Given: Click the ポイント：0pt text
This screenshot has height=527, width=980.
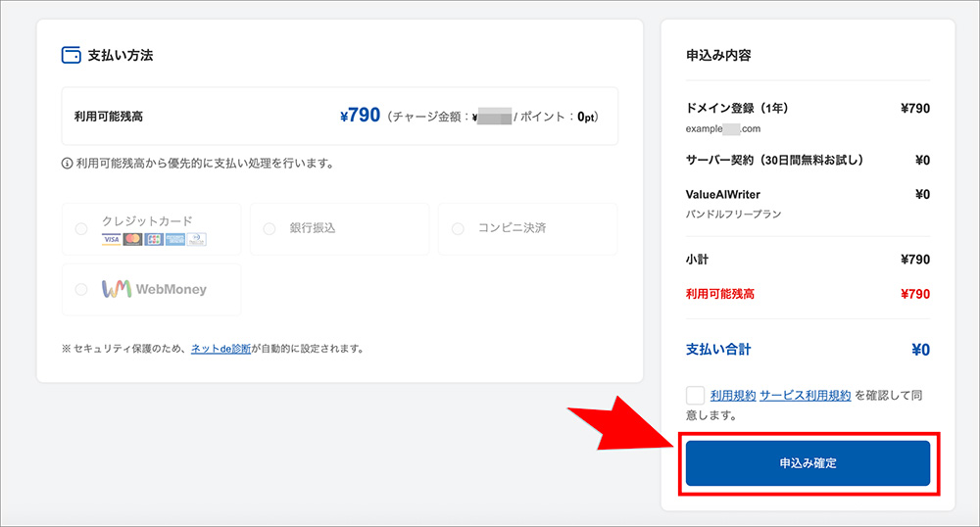Looking at the screenshot, I should pos(557,117).
